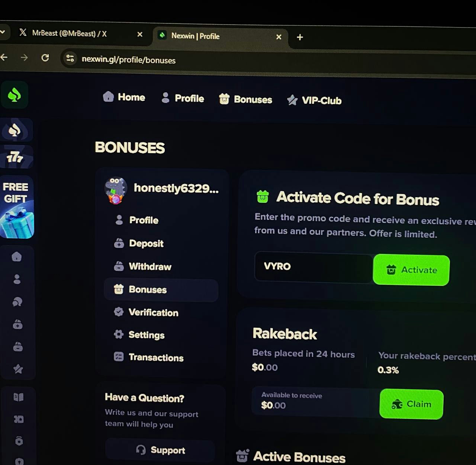Image resolution: width=476 pixels, height=465 pixels.
Task: Open Bonuses in top navigation
Action: click(246, 99)
